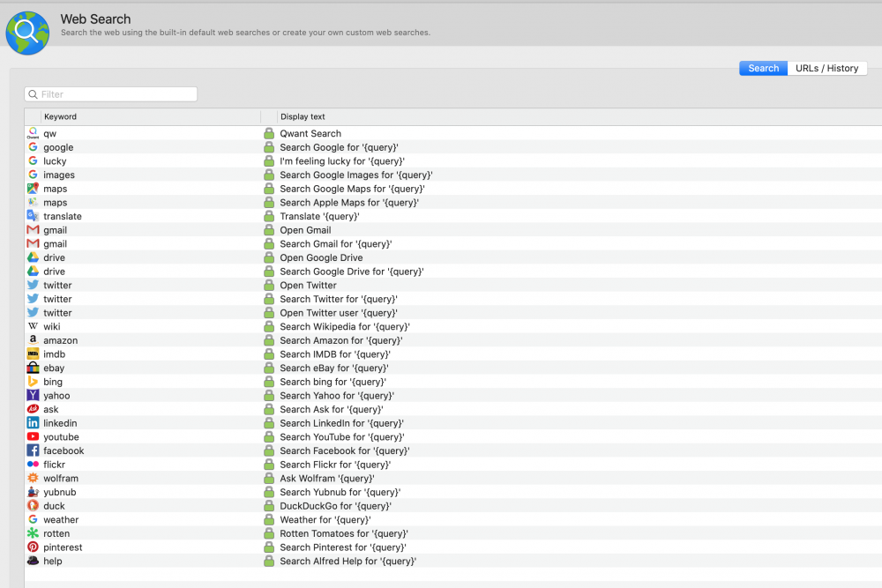
Task: Click the Rotten Tomatoes icon beside rotten
Action: 33,533
